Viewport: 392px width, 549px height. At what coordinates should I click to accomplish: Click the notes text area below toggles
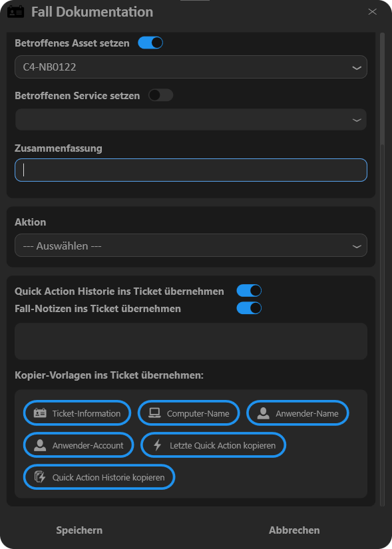[x=191, y=341]
